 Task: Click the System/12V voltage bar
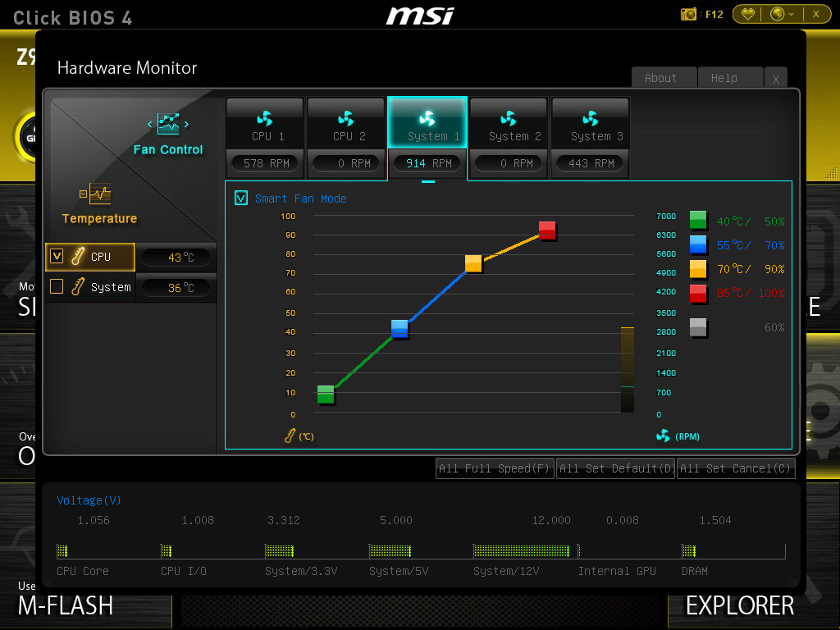tap(521, 550)
